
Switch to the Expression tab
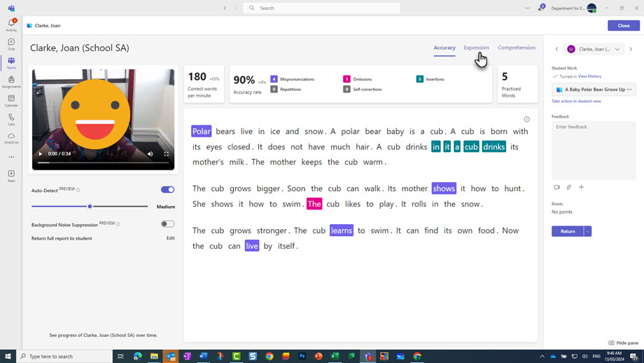[x=477, y=48]
